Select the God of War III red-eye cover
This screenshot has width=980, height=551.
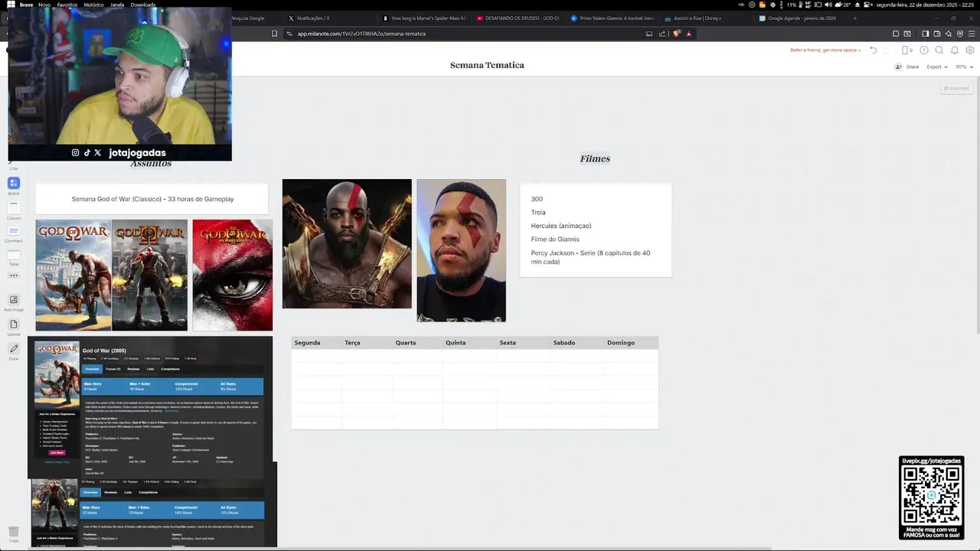click(233, 275)
